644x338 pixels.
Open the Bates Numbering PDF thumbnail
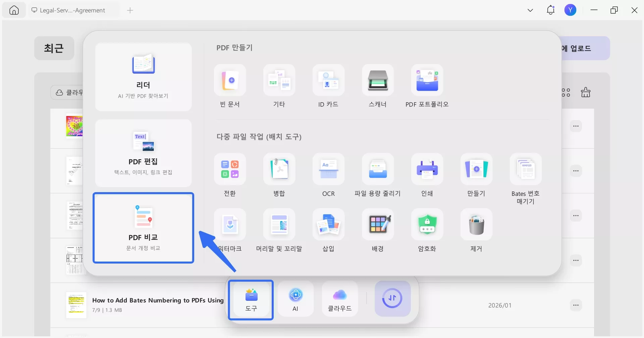coord(76,305)
